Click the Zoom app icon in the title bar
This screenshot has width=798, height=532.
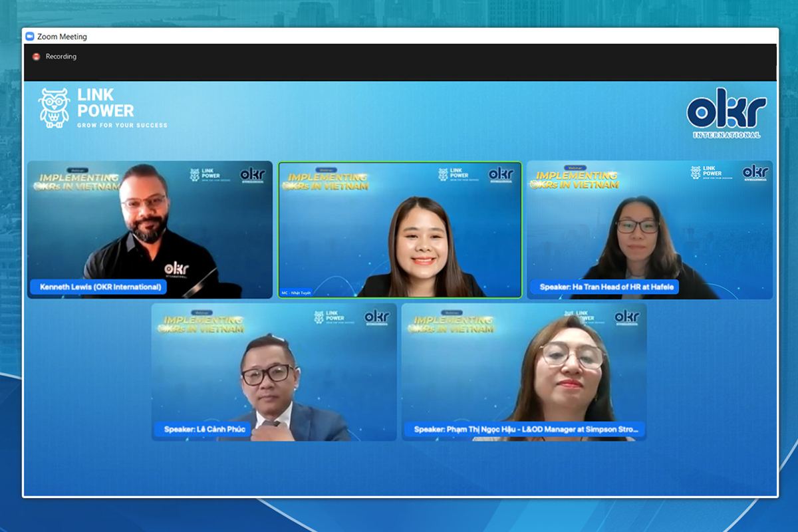click(x=29, y=37)
